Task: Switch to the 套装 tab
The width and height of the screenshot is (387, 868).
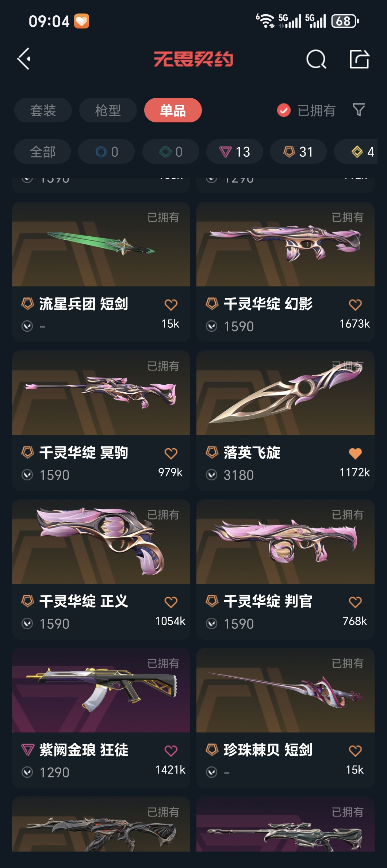Action: tap(43, 110)
